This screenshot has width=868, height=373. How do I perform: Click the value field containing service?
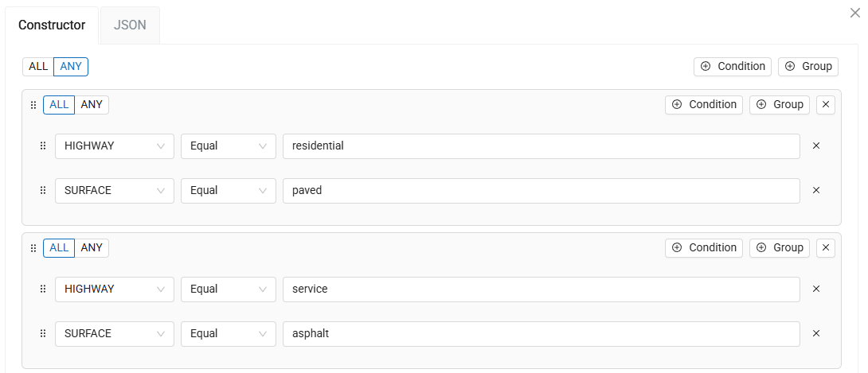541,289
